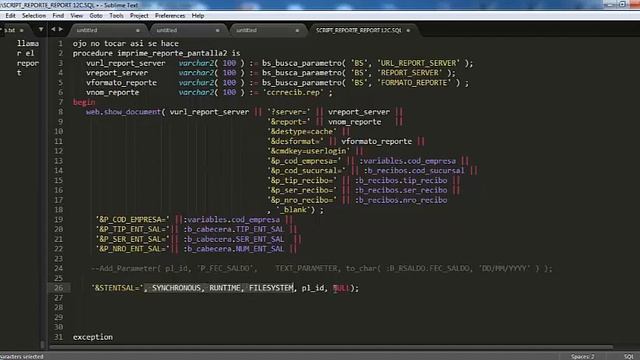Viewport: 640px width, 360px height.
Task: Click 'pl_id' on line 26
Action: pyautogui.click(x=313, y=288)
